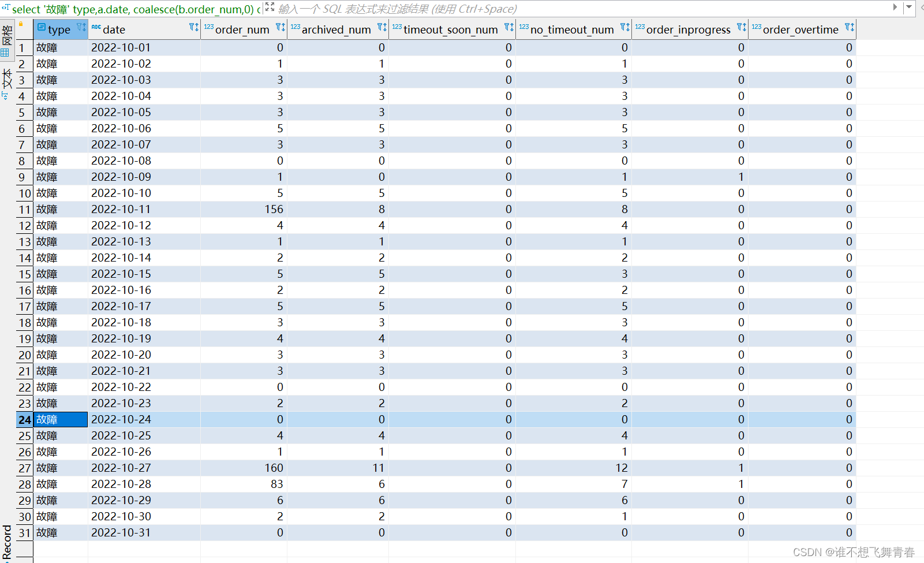Click the filter/sort icon on type column

[x=81, y=27]
